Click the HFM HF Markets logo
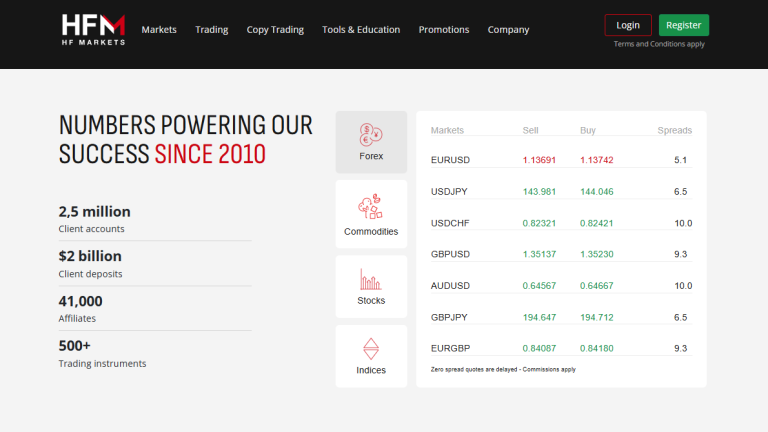The height and width of the screenshot is (432, 768). click(92, 28)
